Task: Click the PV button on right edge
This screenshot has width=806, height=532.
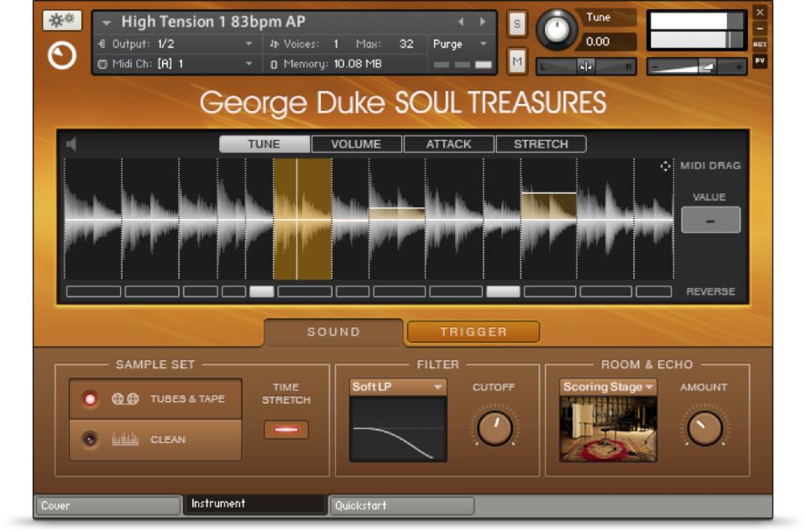Action: [x=759, y=60]
